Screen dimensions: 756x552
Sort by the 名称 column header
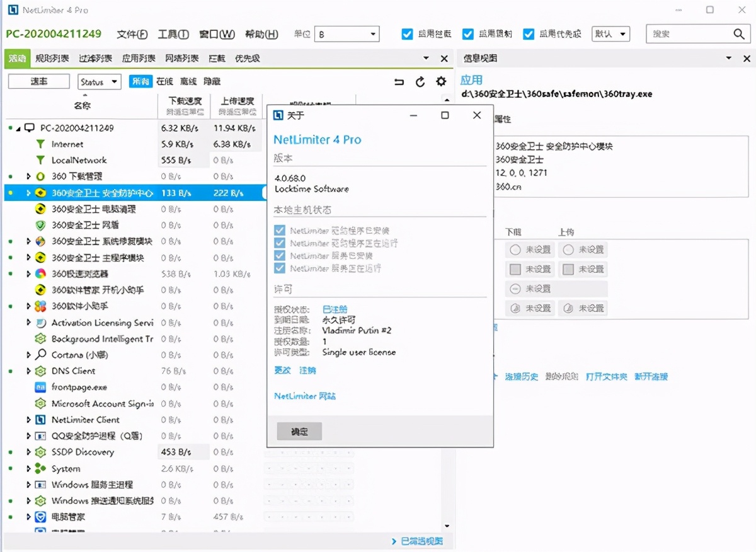click(x=82, y=106)
